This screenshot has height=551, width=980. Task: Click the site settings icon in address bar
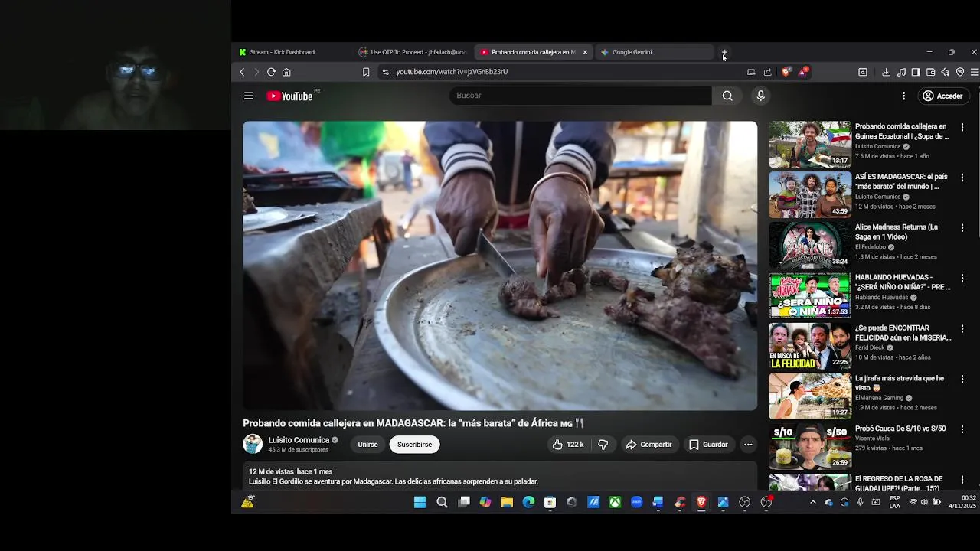point(386,72)
